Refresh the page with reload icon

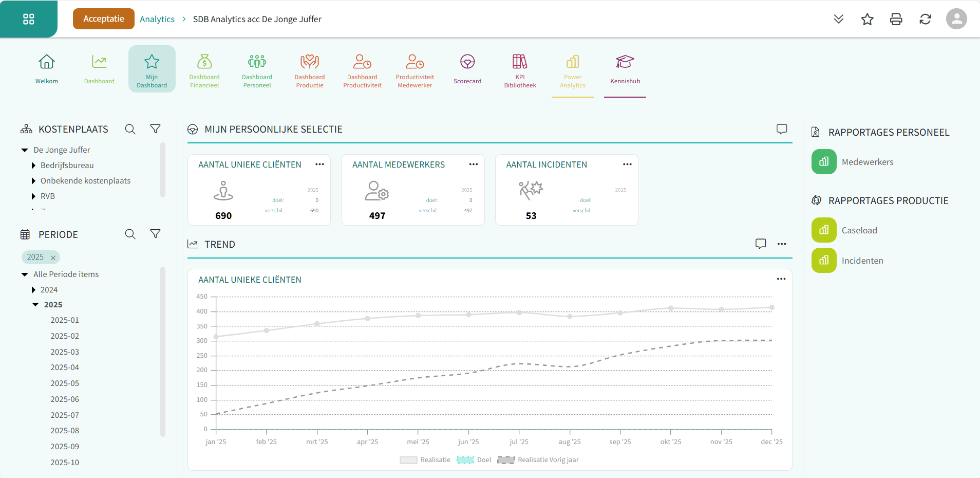[925, 19]
